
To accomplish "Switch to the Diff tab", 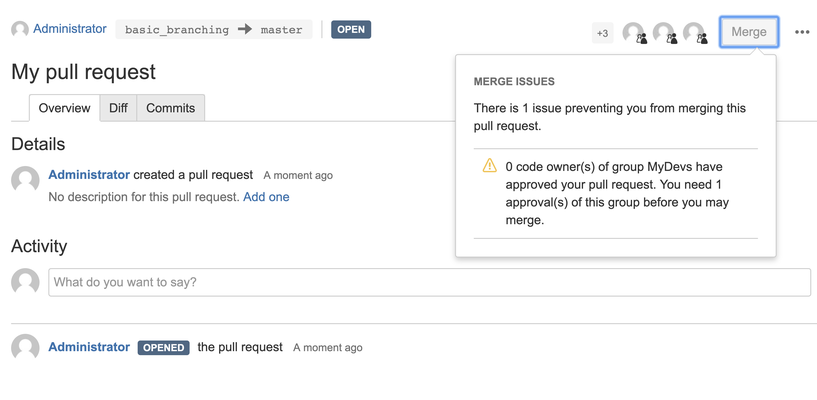I will [x=118, y=108].
